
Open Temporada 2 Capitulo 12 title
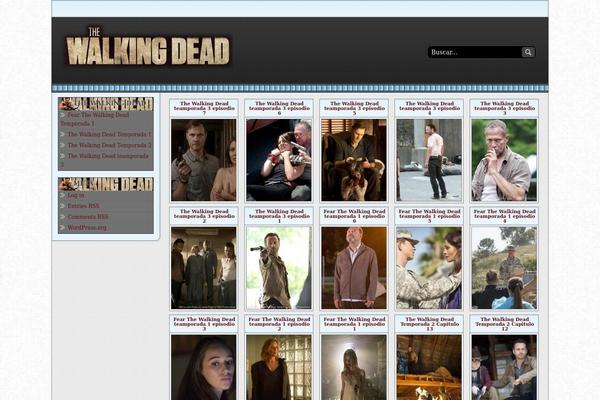click(x=504, y=324)
